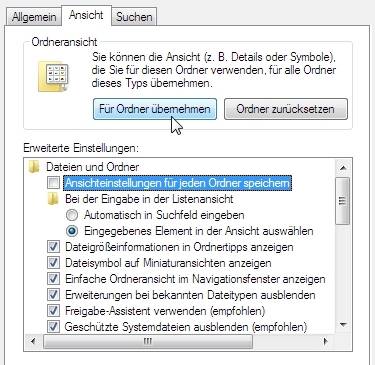Click the horizontal scrollbar thumb
This screenshot has height=365, width=375.
coord(148,341)
